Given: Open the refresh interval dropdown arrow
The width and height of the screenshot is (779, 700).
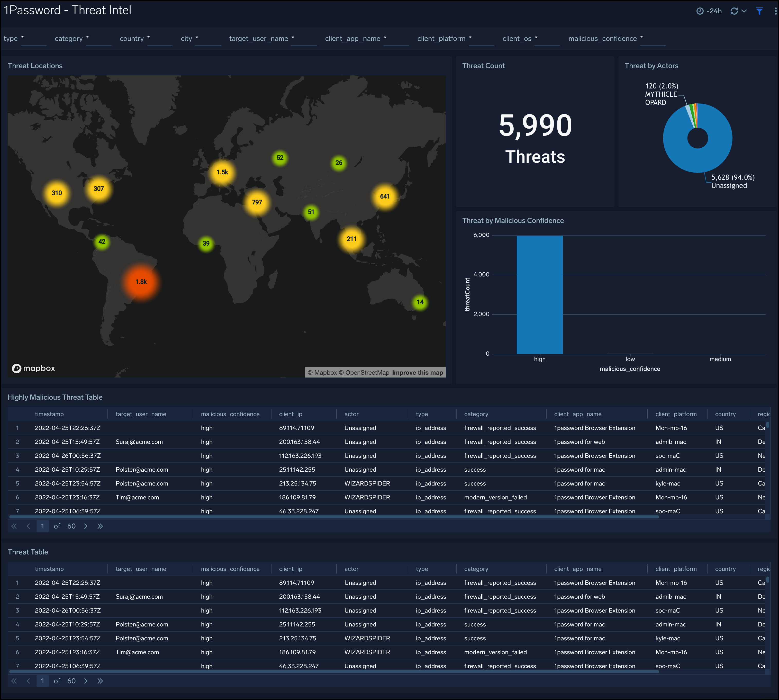Looking at the screenshot, I should (744, 11).
